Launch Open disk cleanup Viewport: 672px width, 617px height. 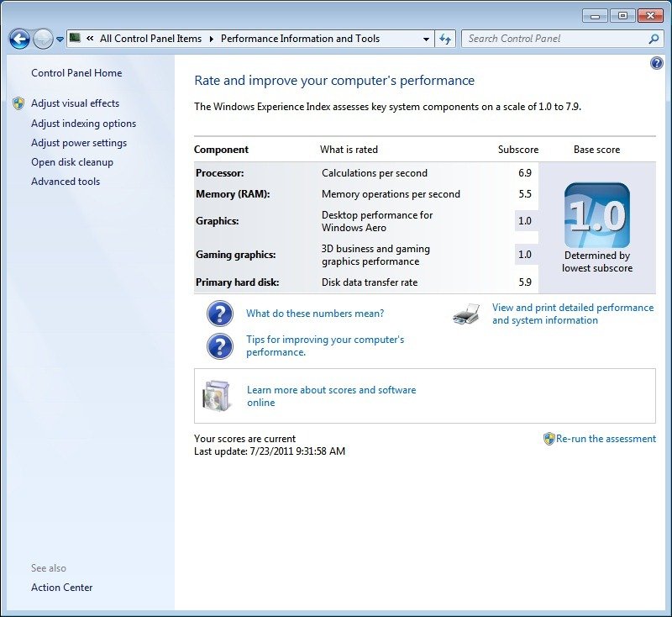pyautogui.click(x=72, y=162)
